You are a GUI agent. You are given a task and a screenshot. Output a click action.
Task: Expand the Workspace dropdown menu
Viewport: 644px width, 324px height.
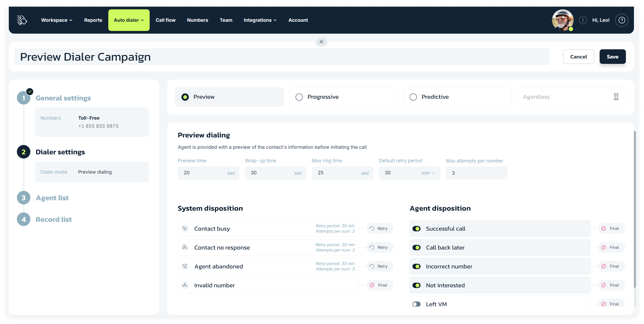(x=57, y=20)
